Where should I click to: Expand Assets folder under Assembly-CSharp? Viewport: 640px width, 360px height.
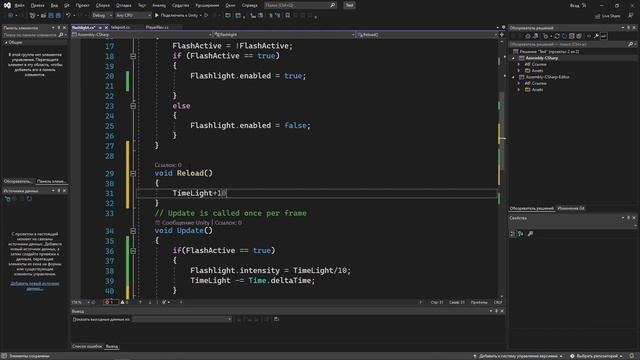(519, 71)
